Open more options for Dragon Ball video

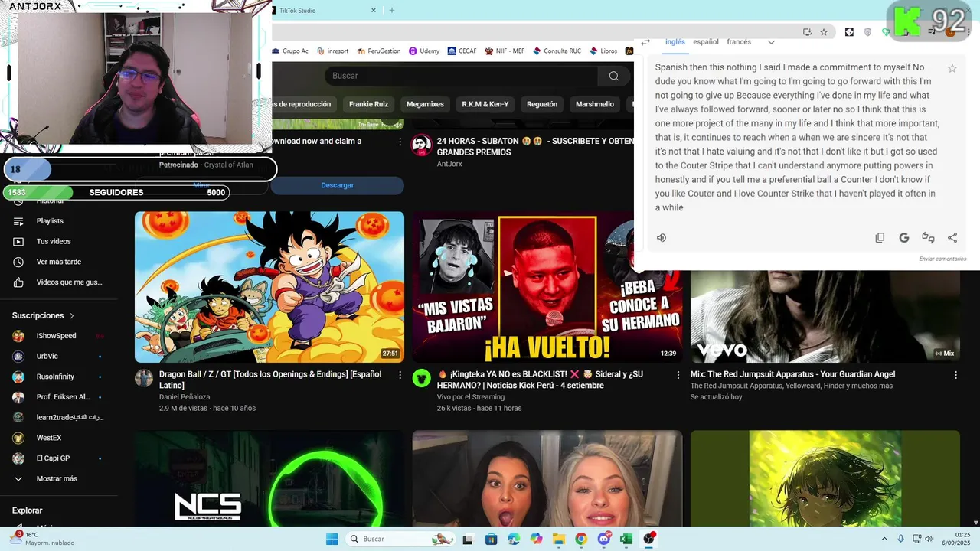400,375
